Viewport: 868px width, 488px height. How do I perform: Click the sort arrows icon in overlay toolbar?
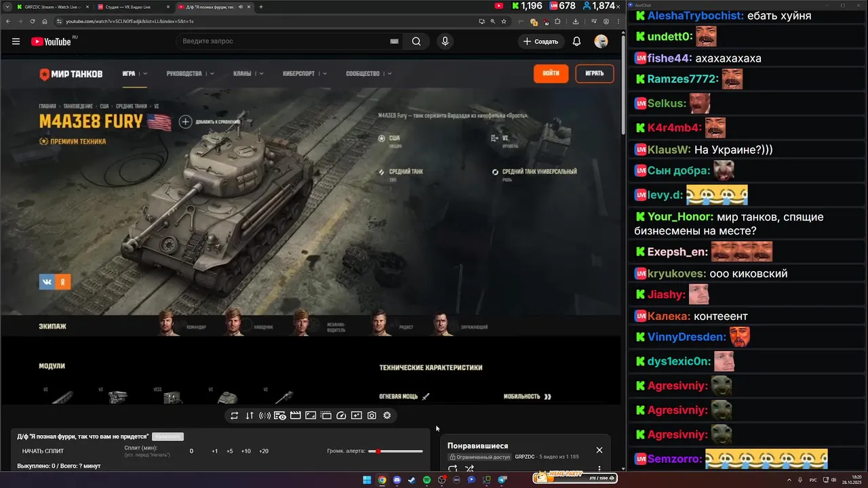click(250, 415)
